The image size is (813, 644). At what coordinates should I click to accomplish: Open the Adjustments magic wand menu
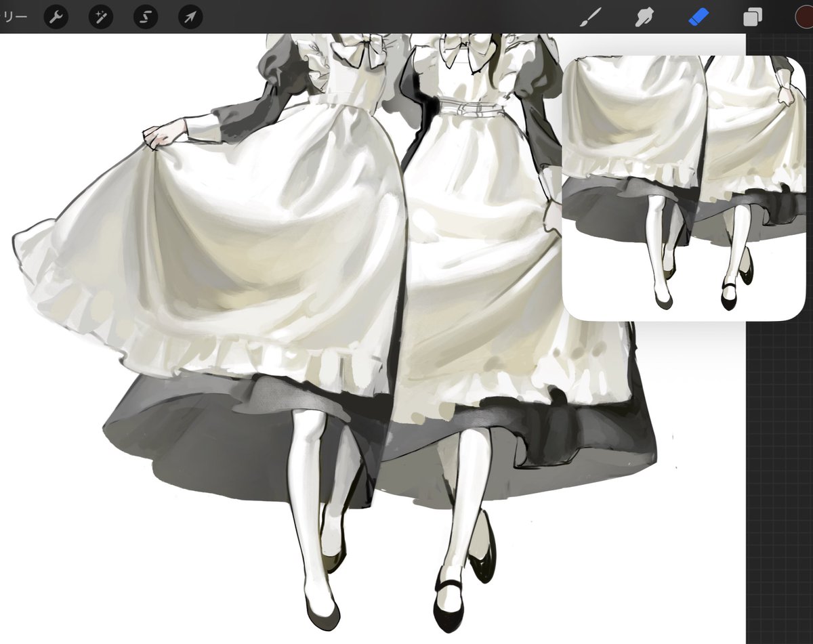pos(100,17)
